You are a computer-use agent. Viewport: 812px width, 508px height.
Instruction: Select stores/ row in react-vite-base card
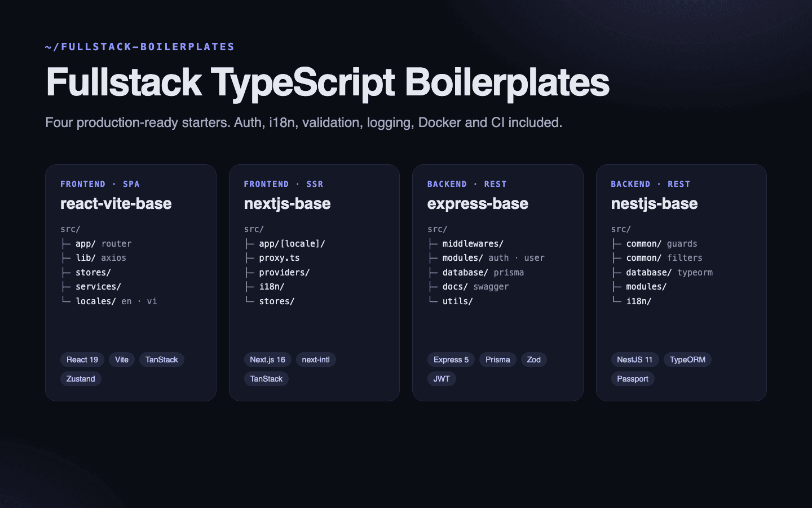point(86,273)
